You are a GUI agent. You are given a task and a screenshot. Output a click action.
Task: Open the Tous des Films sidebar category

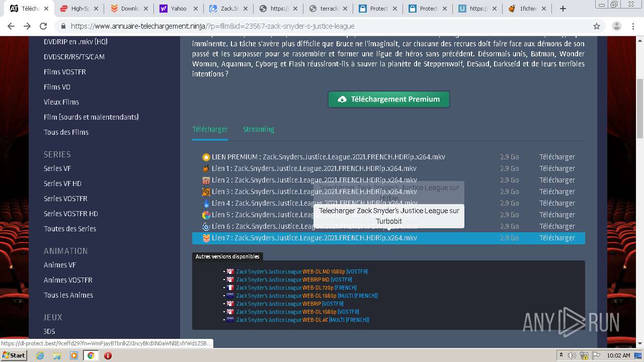(66, 132)
